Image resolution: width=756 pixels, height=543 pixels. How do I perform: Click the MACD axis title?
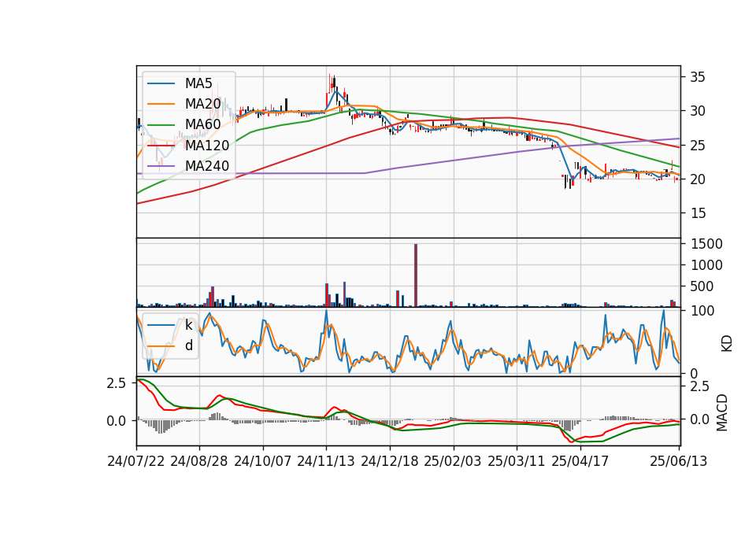click(722, 413)
